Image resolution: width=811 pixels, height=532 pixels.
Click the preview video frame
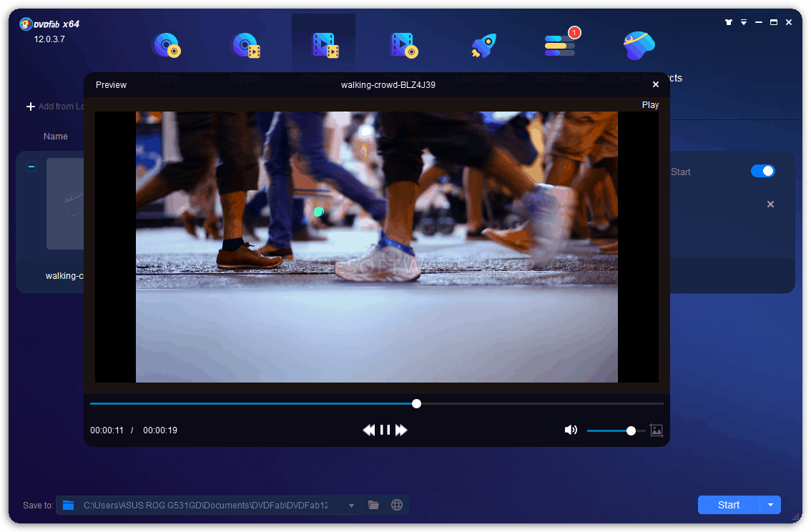[x=376, y=247]
